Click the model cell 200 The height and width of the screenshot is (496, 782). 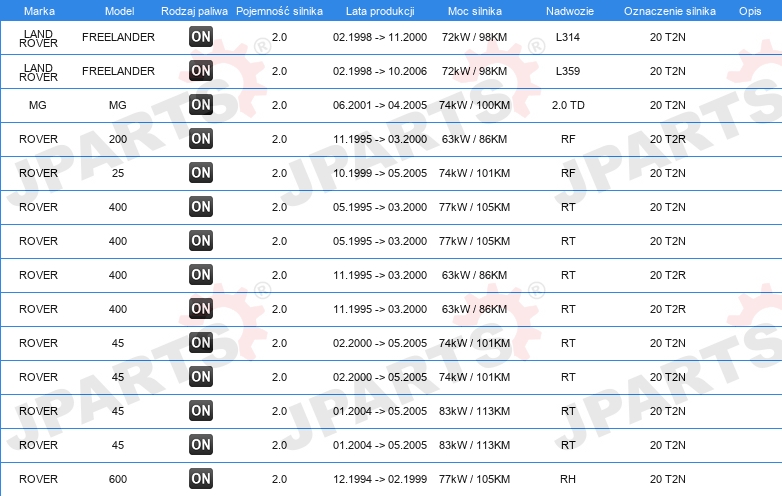[x=118, y=139]
